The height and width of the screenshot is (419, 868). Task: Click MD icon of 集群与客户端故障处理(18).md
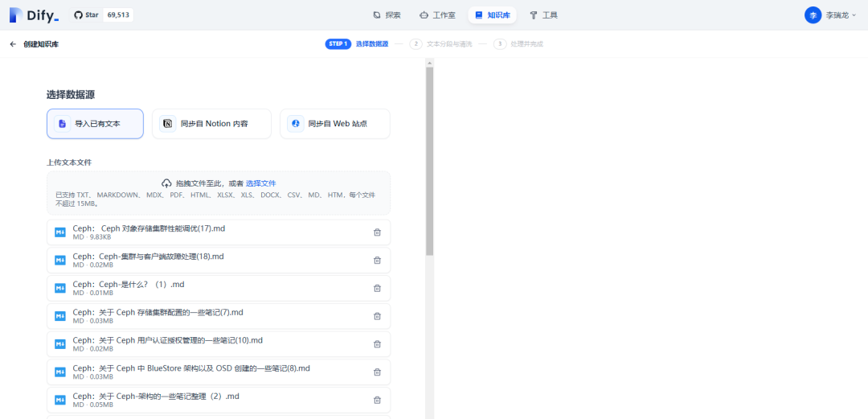(x=60, y=260)
